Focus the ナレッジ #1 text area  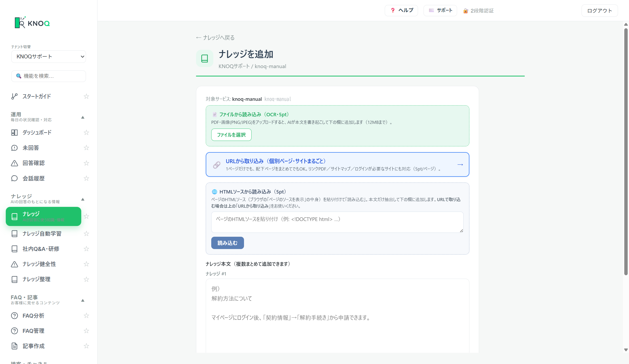[x=338, y=316]
